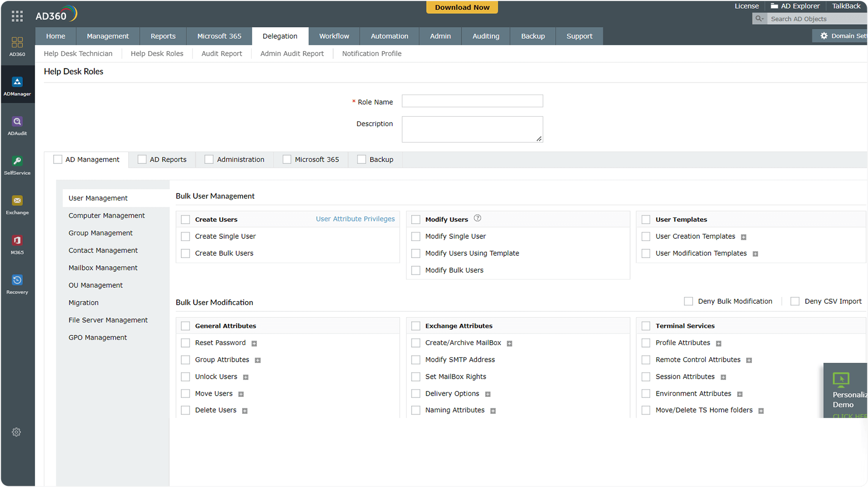Enable the Create Single User checkbox
The width and height of the screenshot is (868, 487).
(186, 236)
